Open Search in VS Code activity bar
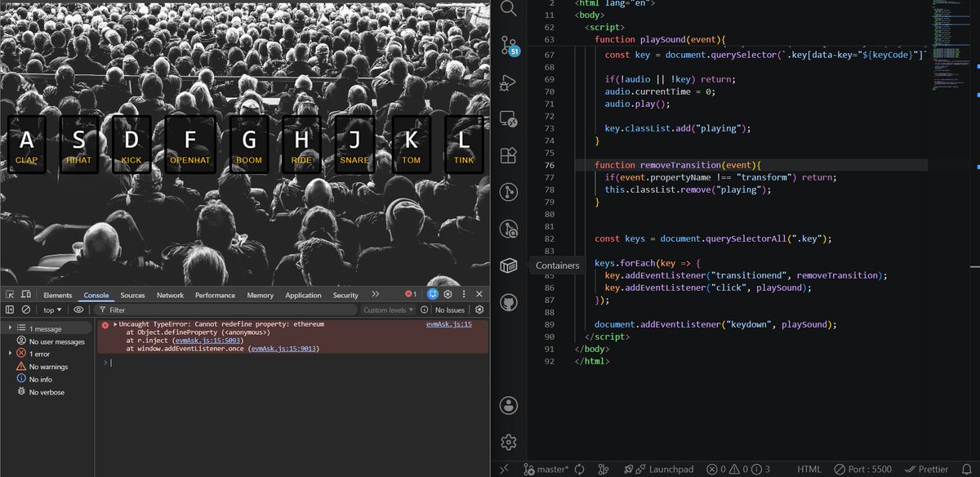This screenshot has width=980, height=477. click(508, 9)
